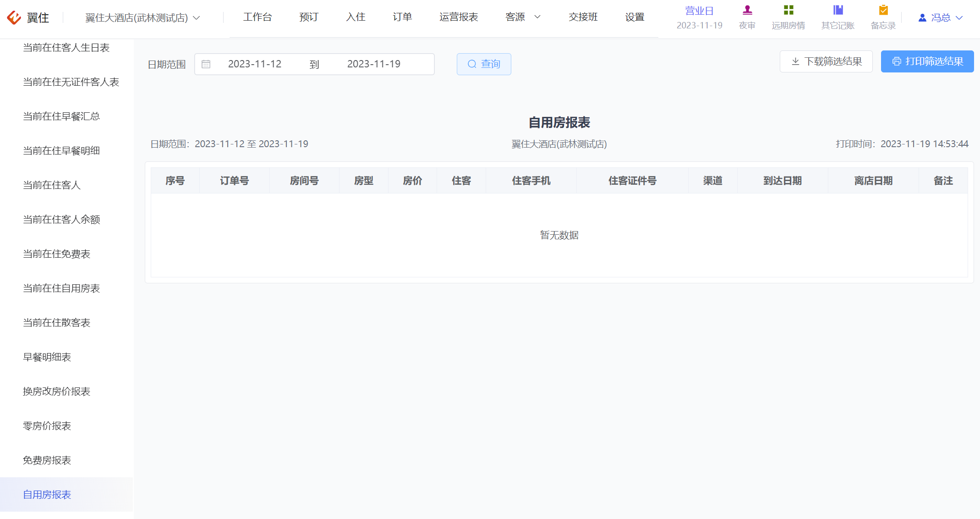Viewport: 980px width, 519px height.
Task: Open the 交接班 menu
Action: [583, 17]
